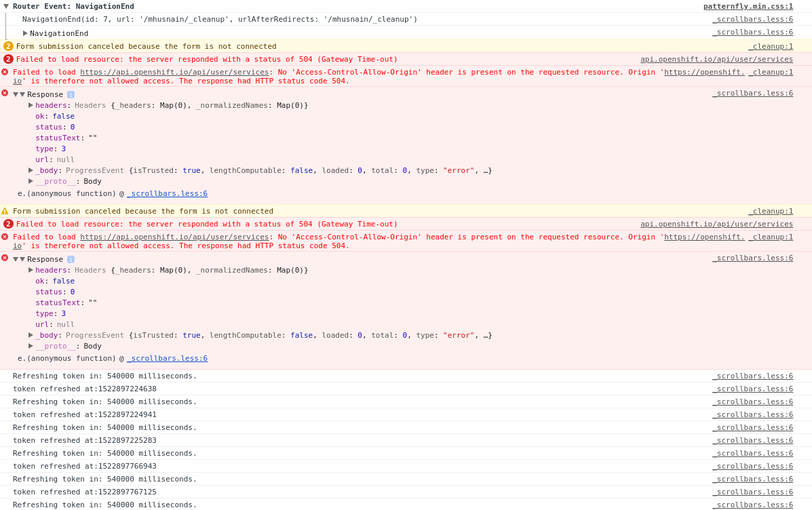This screenshot has height=510, width=812.
Task: Click the _scrollbars.less:6 link under anonymous function
Action: pos(167,193)
